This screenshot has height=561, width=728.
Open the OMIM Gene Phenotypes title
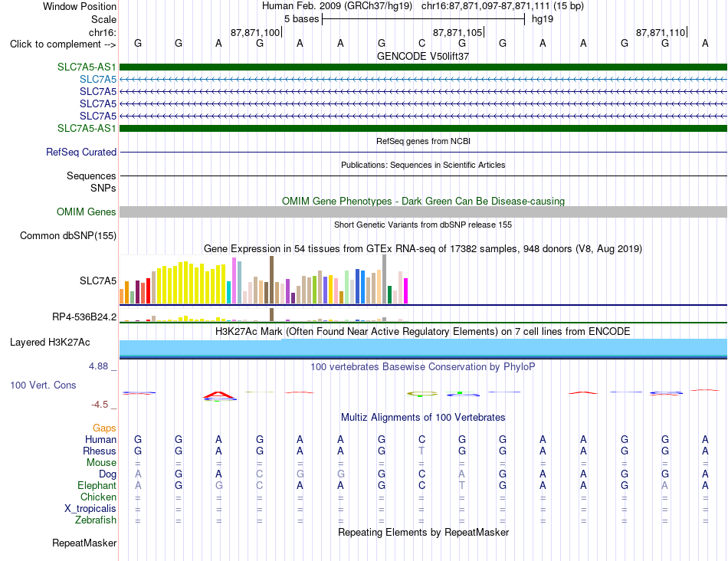pos(423,201)
